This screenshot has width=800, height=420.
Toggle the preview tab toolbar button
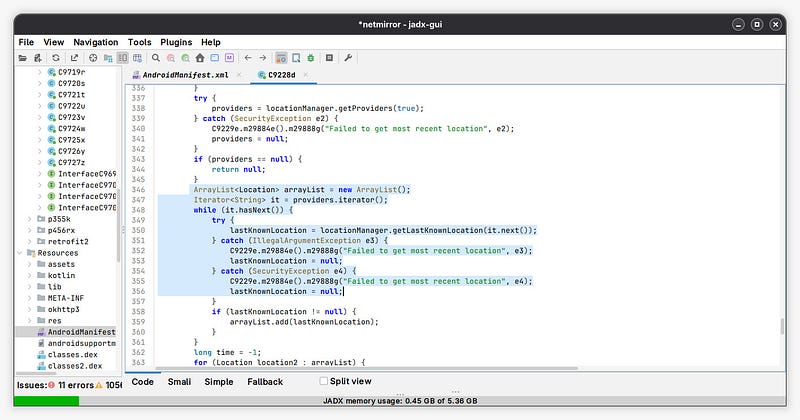[x=122, y=58]
